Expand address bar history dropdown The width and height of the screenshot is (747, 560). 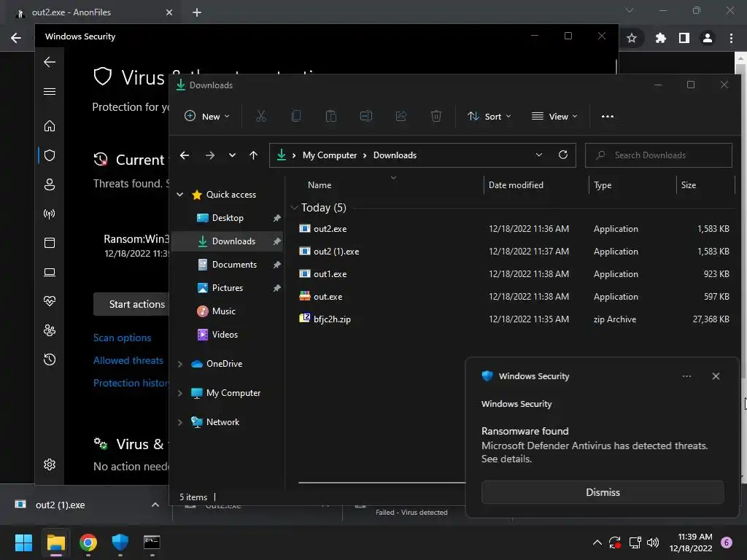(x=539, y=155)
